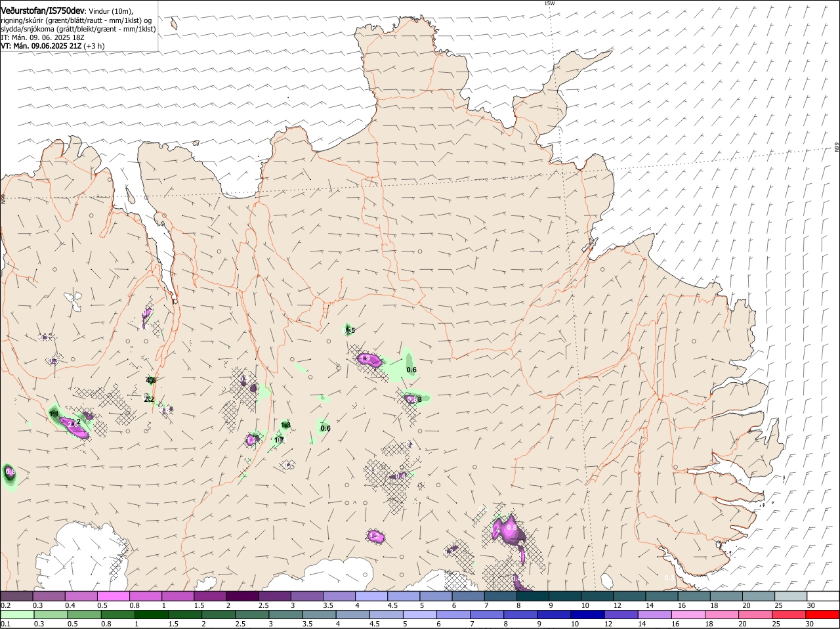Click the 'rigning/skúrir' legend description line
This screenshot has height=629, width=840.
coord(77,20)
